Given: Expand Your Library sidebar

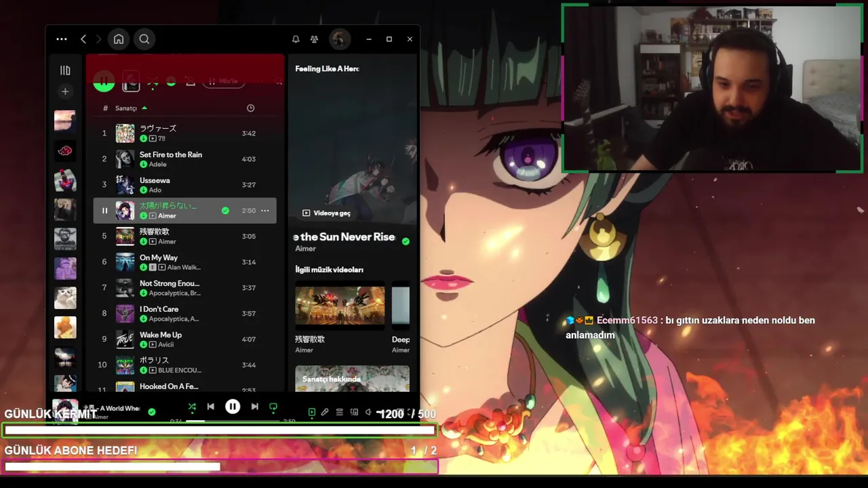Looking at the screenshot, I should [65, 70].
